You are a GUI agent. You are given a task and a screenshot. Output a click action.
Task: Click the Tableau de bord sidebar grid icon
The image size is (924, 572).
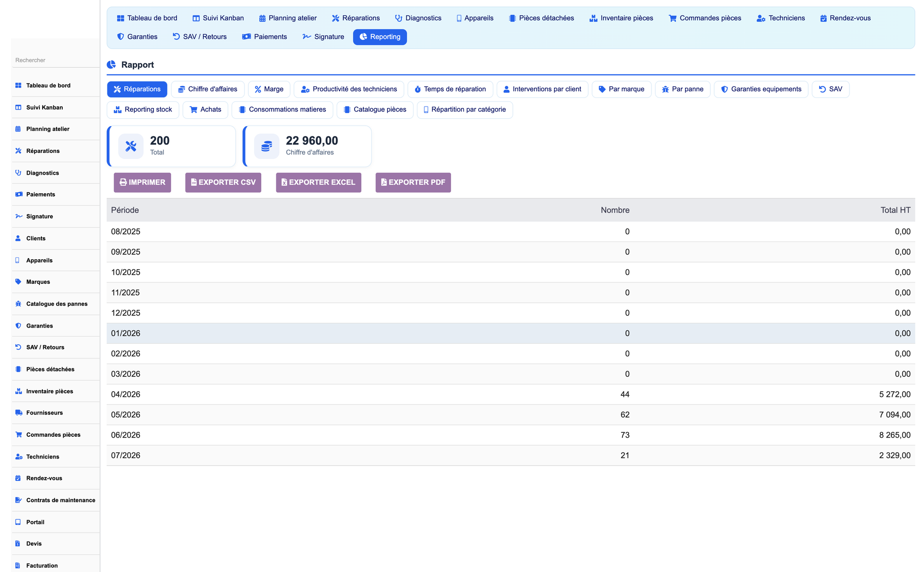18,85
